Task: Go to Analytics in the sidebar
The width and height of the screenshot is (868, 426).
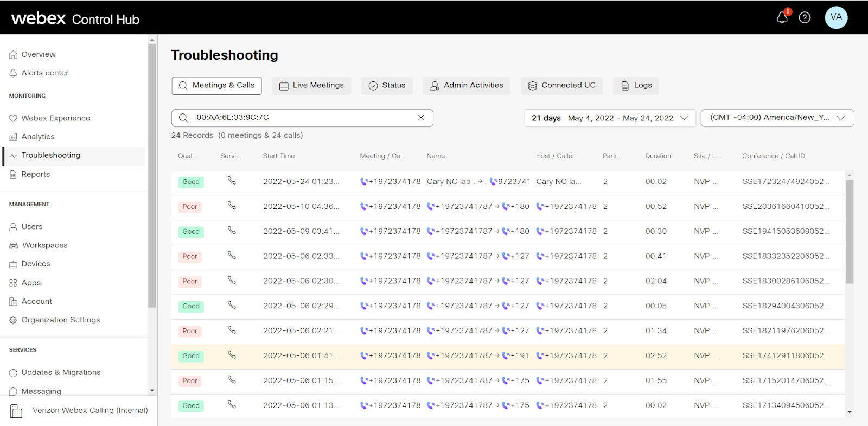Action: pos(38,137)
